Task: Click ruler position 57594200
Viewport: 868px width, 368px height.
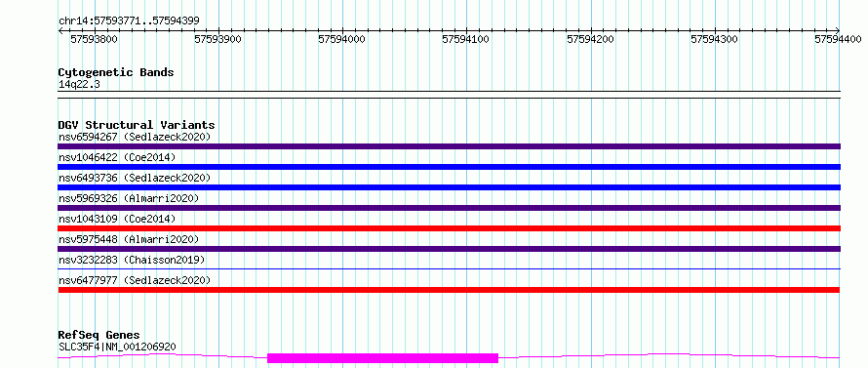Action: click(x=591, y=39)
